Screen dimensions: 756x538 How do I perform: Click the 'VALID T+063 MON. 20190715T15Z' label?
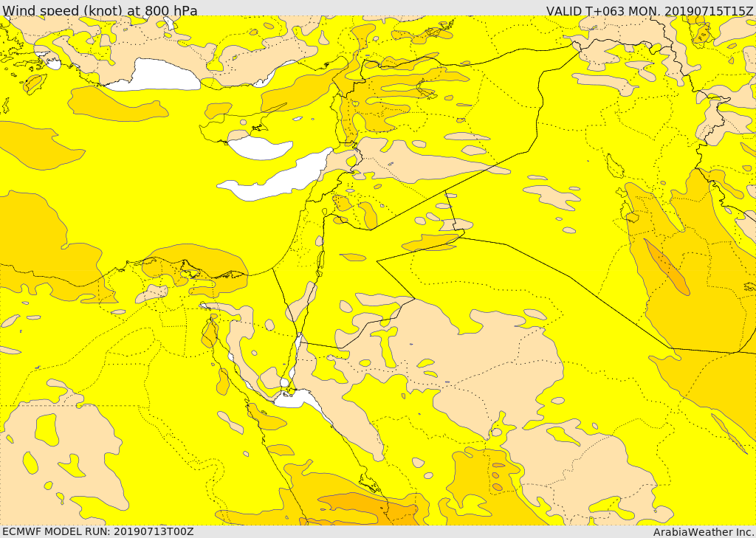pos(650,10)
